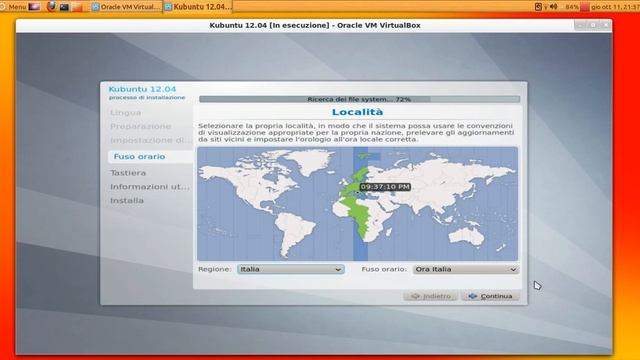Maximize the VirtualBox VM window
640x360 pixels.
point(593,25)
